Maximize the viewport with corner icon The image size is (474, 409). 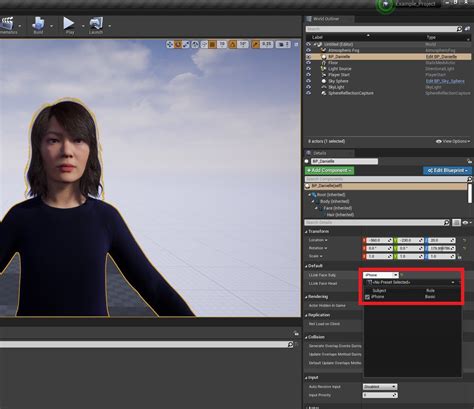pyautogui.click(x=296, y=44)
